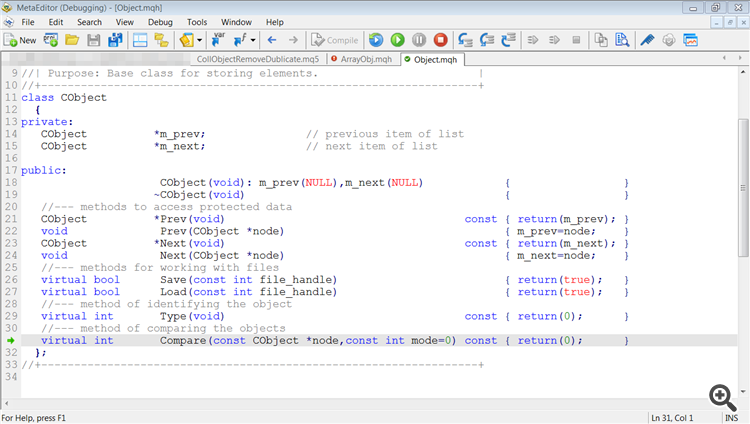750x424 pixels.
Task: Open the File menu
Action: pos(28,22)
